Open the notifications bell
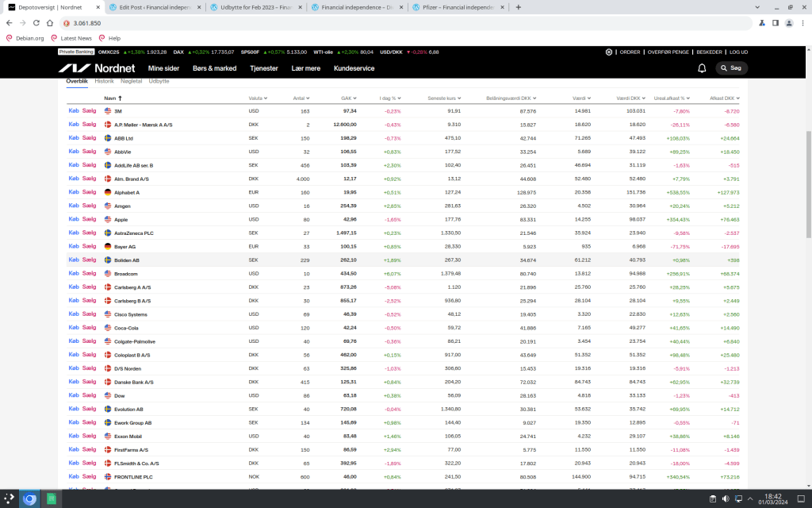Screen dimensions: 812x508 click(702, 68)
